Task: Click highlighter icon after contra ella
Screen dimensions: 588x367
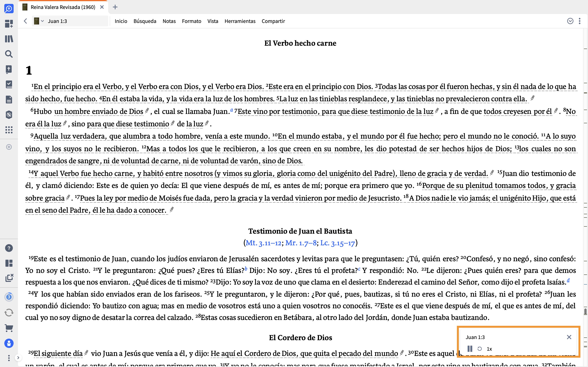Action: point(533,98)
